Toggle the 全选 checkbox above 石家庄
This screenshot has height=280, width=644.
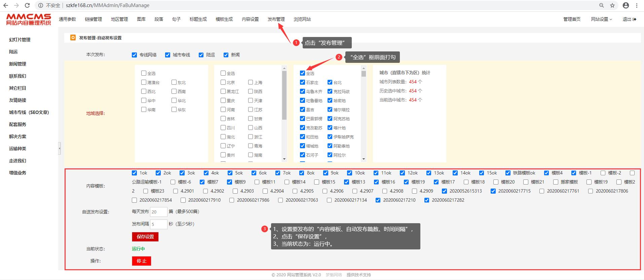303,73
